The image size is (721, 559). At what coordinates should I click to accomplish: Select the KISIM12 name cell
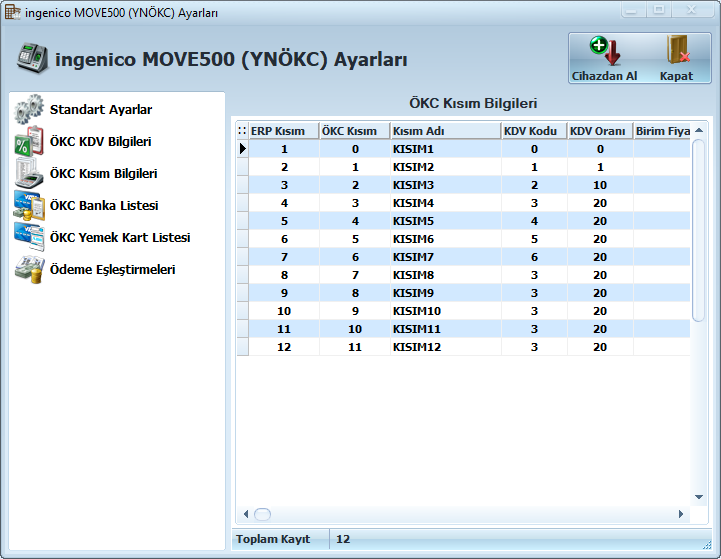(446, 347)
